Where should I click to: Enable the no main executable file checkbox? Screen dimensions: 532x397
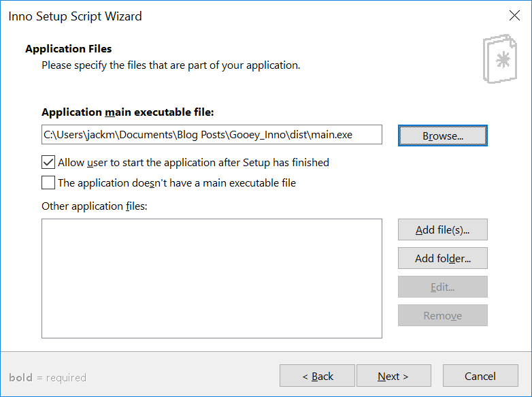tap(48, 182)
